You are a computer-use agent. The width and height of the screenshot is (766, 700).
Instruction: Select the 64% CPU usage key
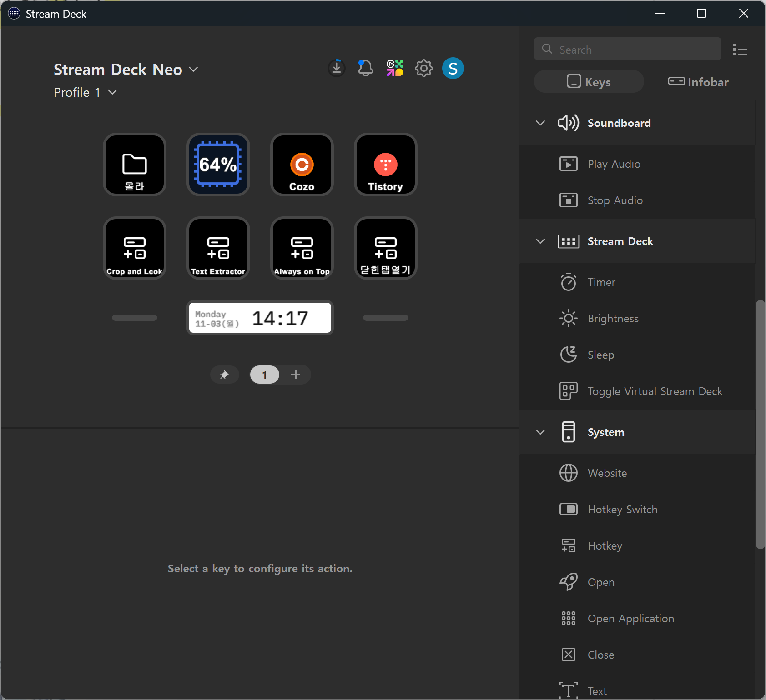click(x=218, y=165)
